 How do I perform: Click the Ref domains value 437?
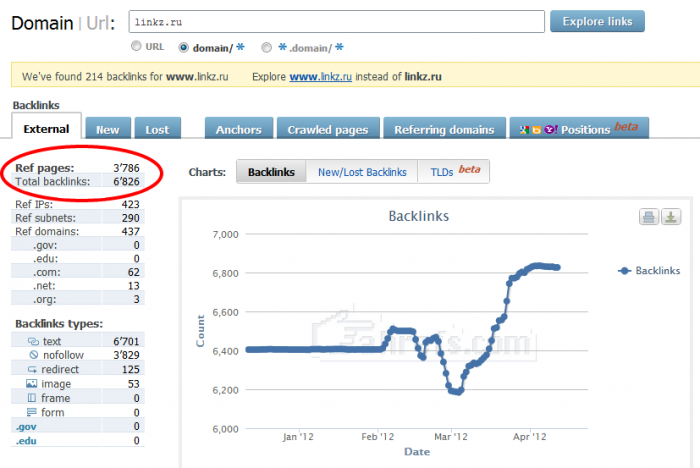(x=130, y=231)
